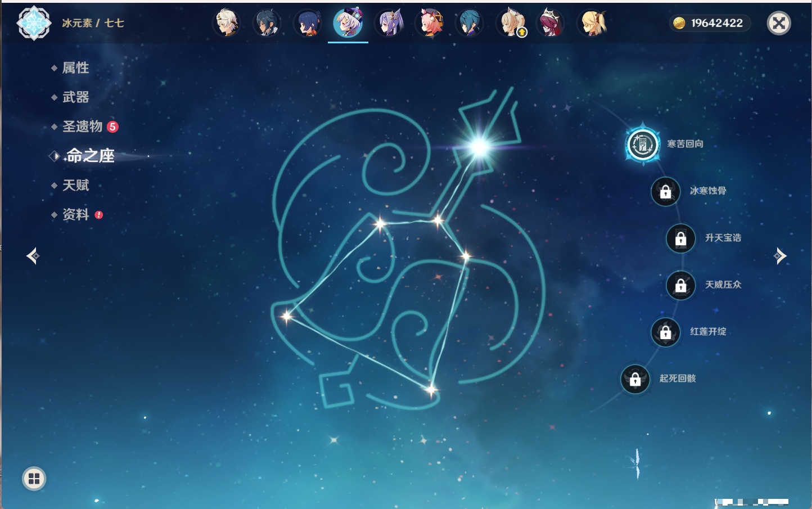Screen dimensions: 812x509
Task: Click the Cryo element emblem icon
Action: pyautogui.click(x=34, y=23)
